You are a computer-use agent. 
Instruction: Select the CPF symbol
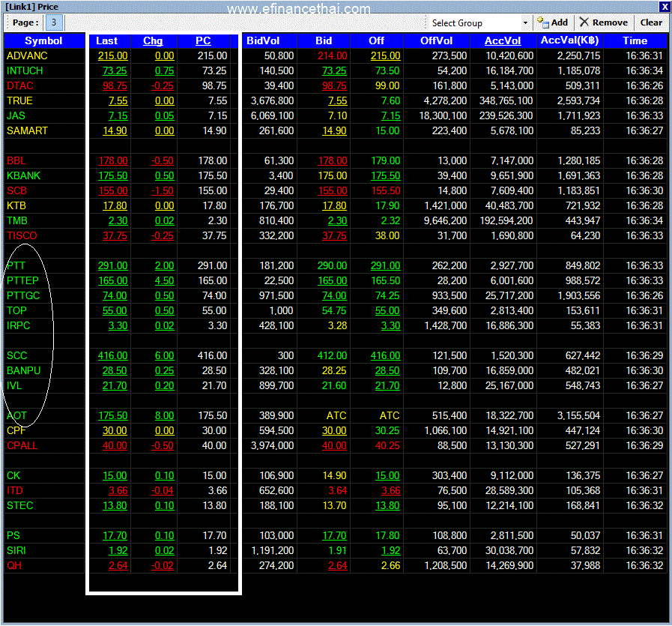point(16,431)
